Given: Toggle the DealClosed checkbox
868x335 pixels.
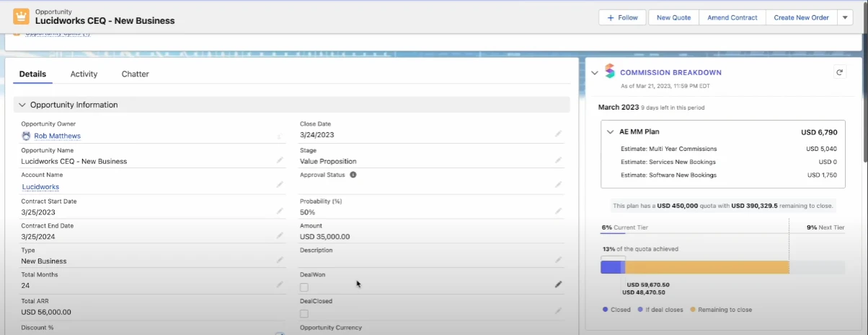Looking at the screenshot, I should coord(304,313).
